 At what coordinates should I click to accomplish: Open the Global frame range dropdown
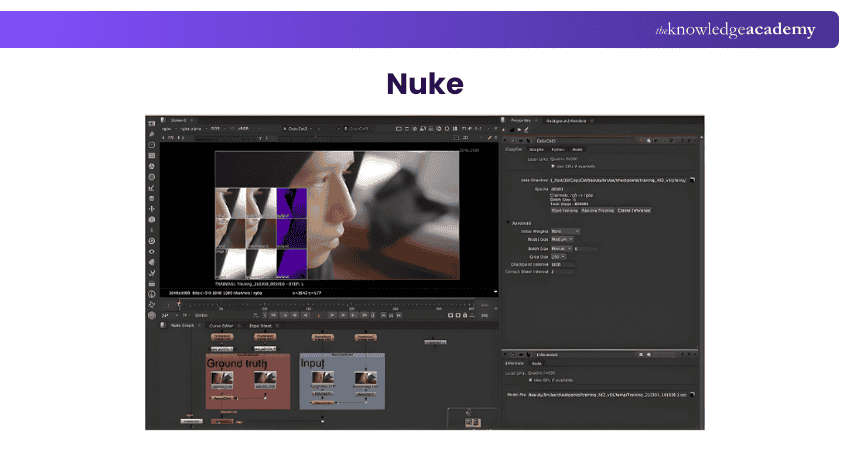[x=204, y=315]
